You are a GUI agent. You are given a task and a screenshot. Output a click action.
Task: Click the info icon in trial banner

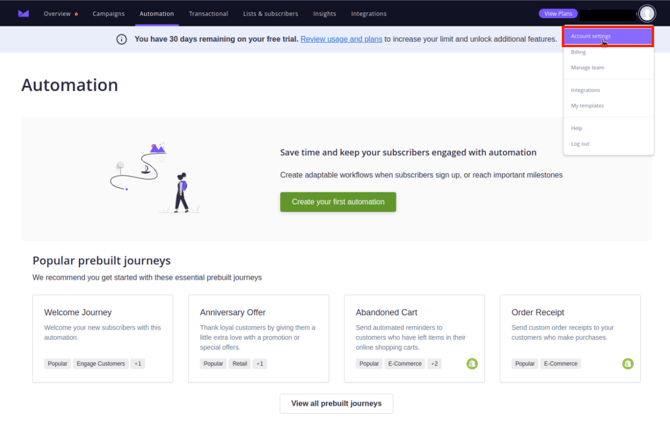pyautogui.click(x=122, y=39)
